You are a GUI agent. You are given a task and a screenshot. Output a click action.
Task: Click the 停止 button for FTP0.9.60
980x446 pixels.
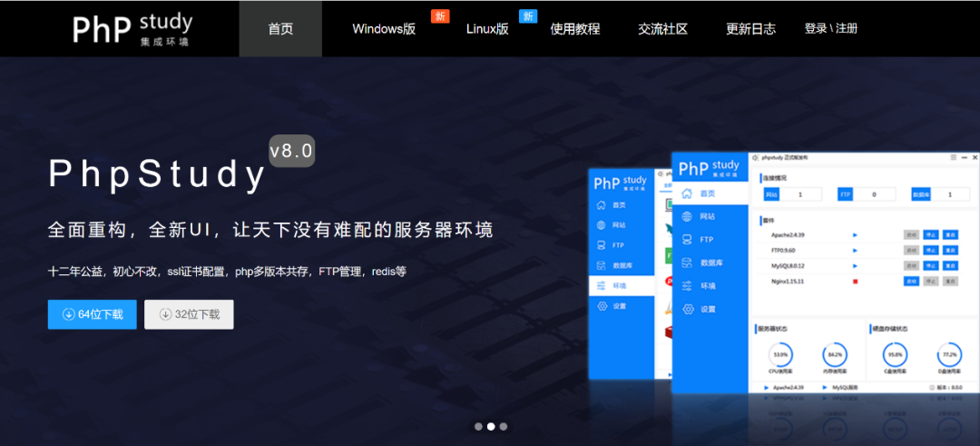click(x=931, y=250)
